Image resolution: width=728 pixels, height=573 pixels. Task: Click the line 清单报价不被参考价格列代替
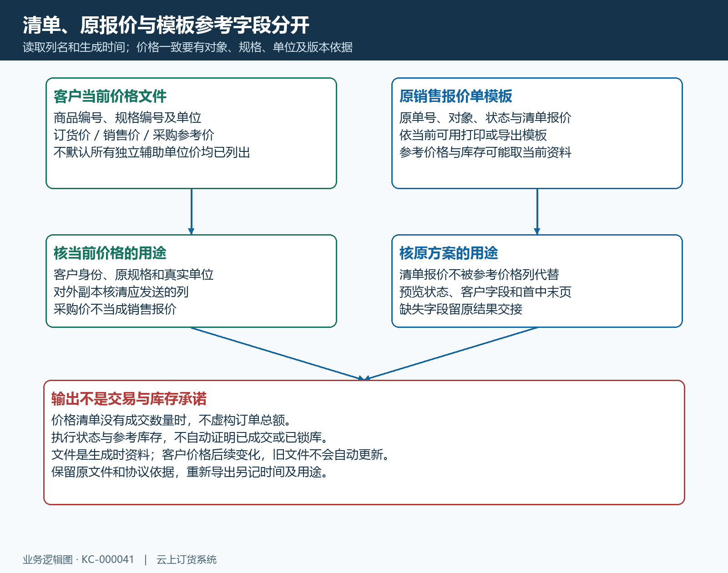479,275
